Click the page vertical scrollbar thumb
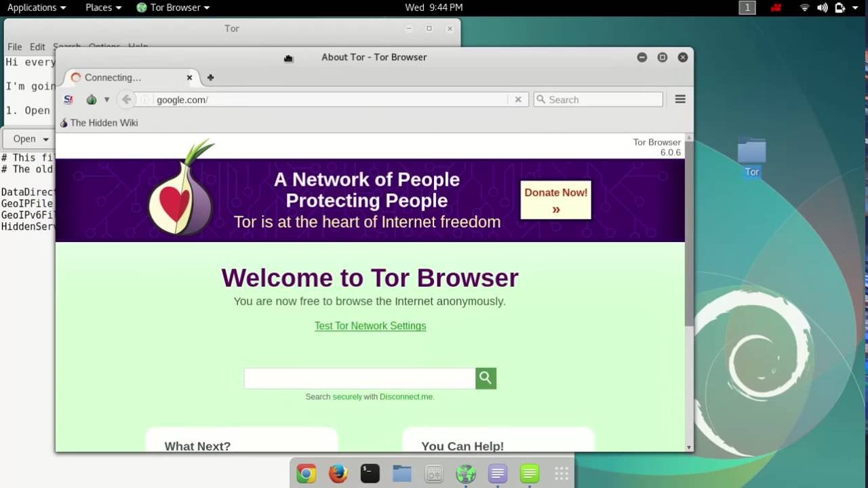The image size is (868, 488). (x=689, y=234)
